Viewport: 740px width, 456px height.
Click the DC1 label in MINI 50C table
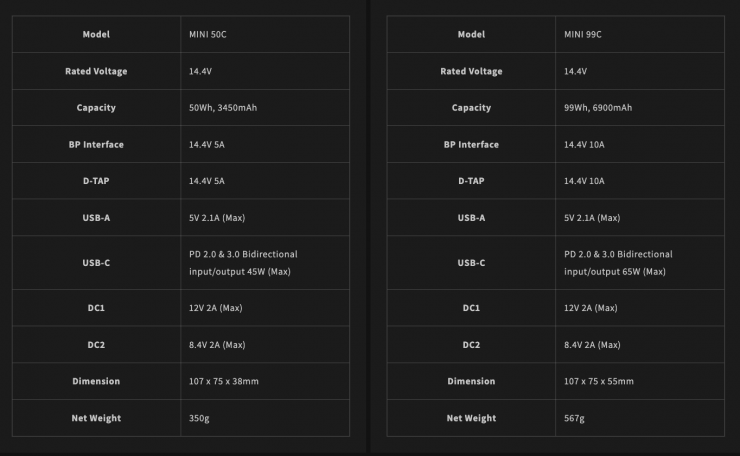click(x=96, y=308)
